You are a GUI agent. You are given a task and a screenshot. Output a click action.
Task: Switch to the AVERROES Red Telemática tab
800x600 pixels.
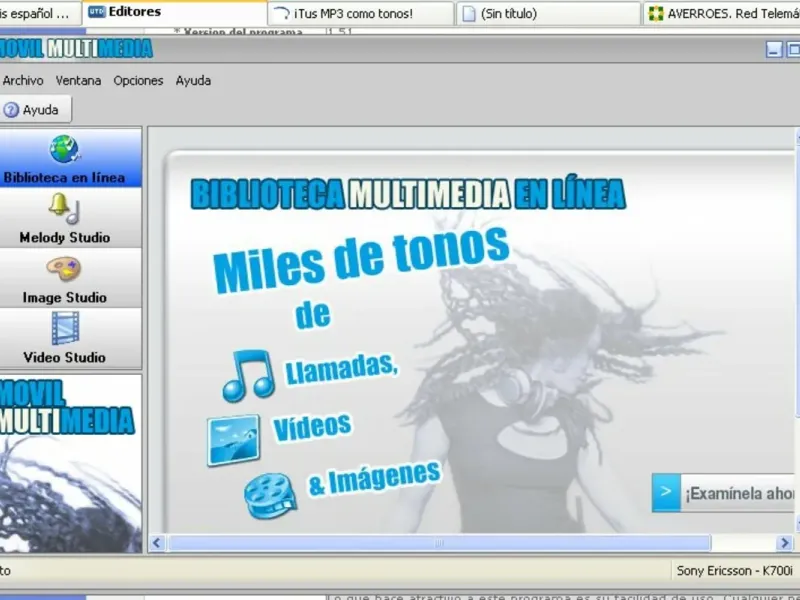coord(721,14)
